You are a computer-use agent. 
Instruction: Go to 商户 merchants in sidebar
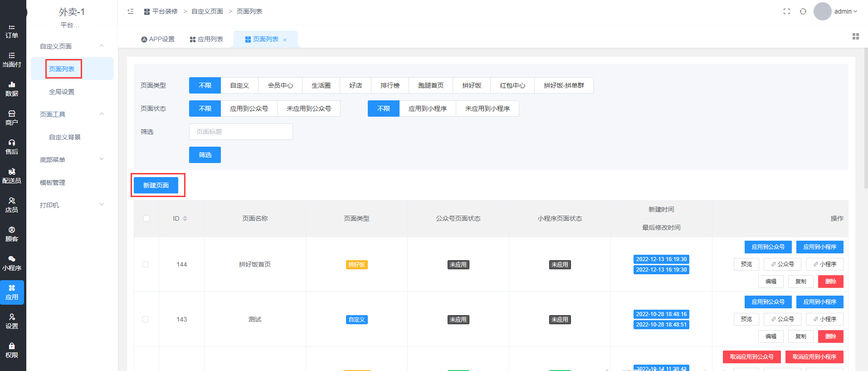pos(12,118)
